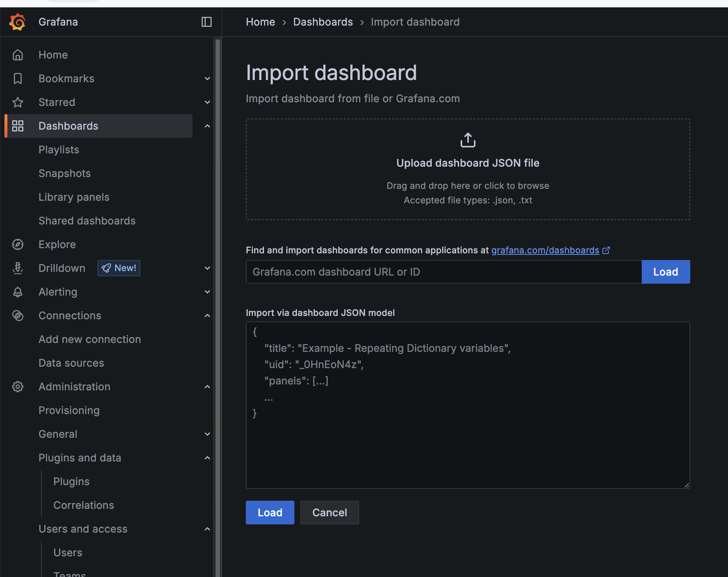Click the Explore compass icon
Screen dimensions: 728x577
(x=18, y=244)
